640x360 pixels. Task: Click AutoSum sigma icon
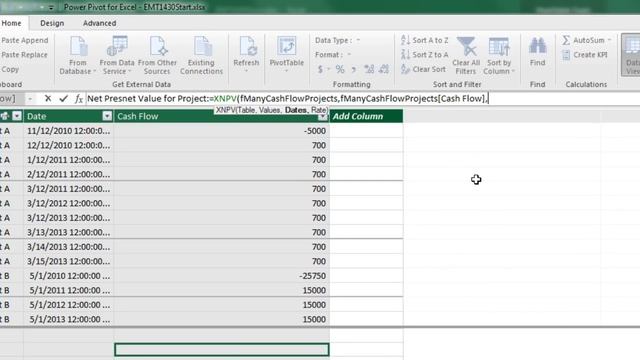[566, 40]
